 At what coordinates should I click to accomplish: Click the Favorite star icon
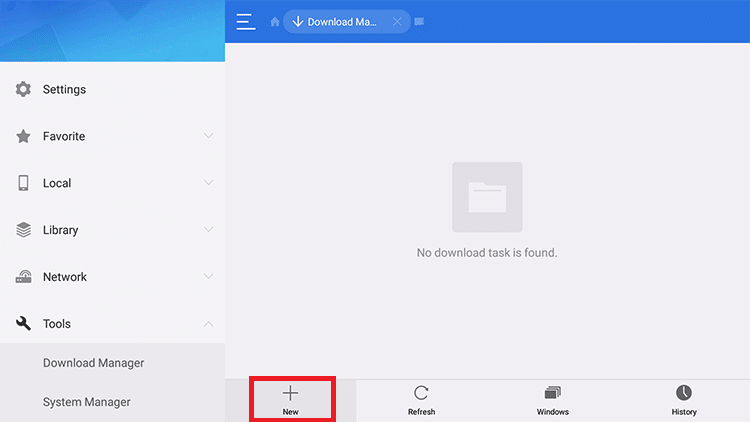pos(23,136)
